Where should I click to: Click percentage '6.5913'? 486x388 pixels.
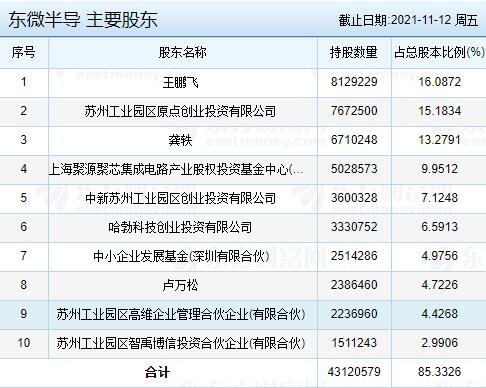[440, 227]
